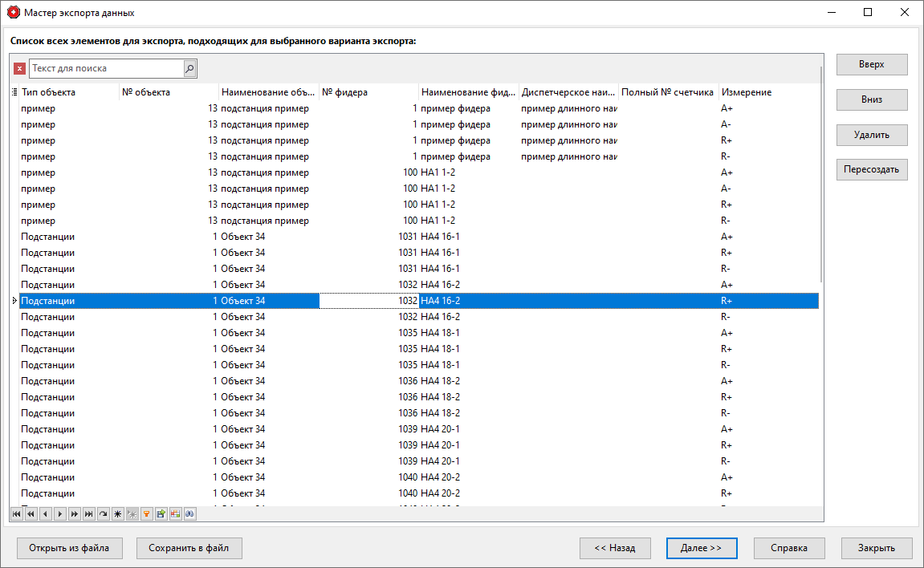Go to first record in navigator
The height and width of the screenshot is (568, 924).
[16, 513]
